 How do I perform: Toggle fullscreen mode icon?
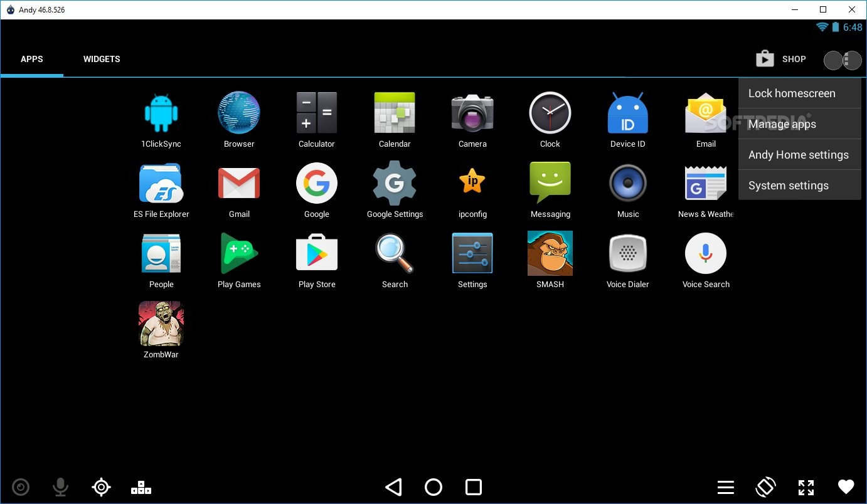806,487
